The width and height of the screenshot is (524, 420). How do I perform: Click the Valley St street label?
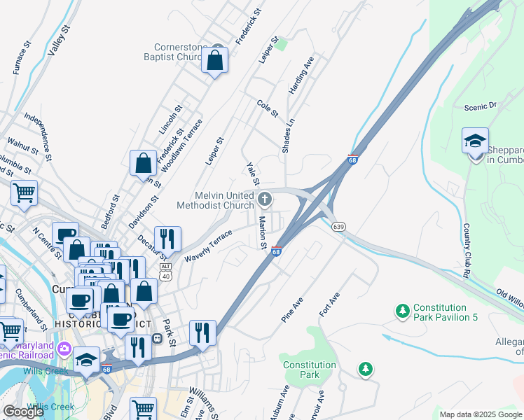[x=59, y=40]
